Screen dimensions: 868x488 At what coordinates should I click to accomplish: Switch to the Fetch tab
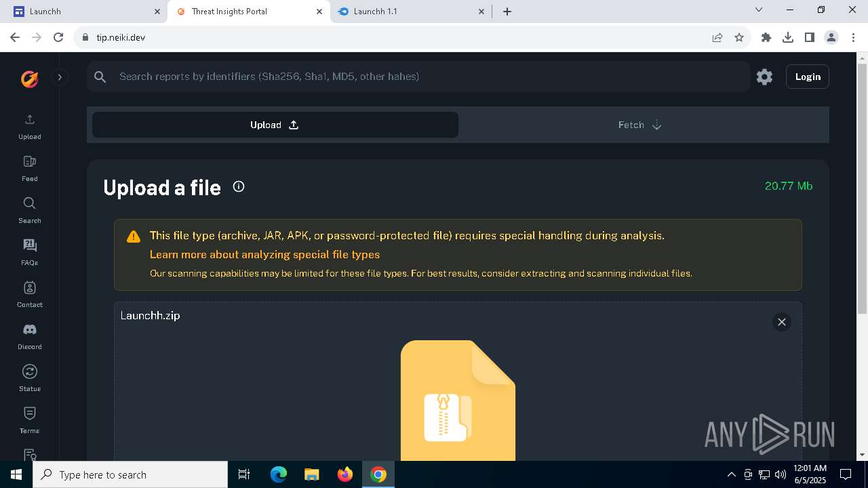pos(641,125)
